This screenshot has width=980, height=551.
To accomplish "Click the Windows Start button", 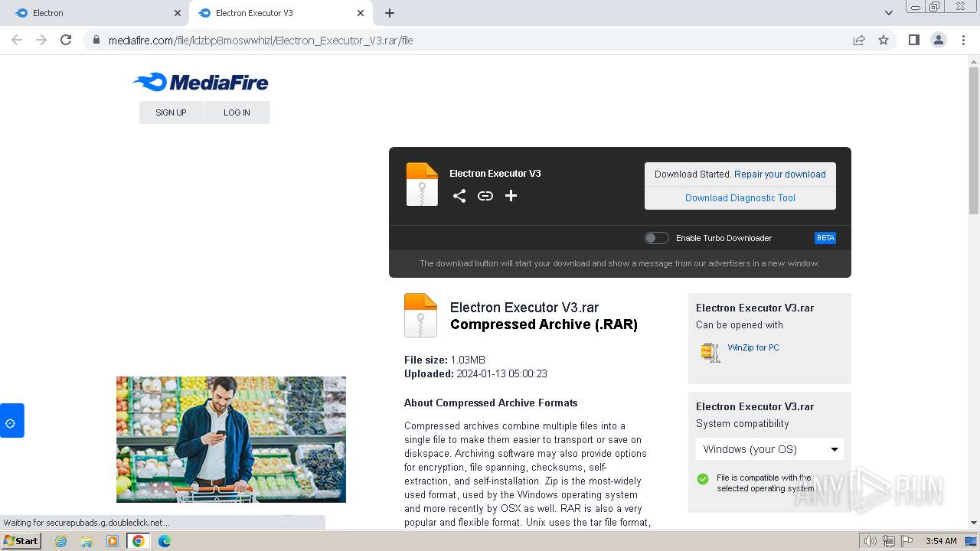I will click(x=21, y=541).
